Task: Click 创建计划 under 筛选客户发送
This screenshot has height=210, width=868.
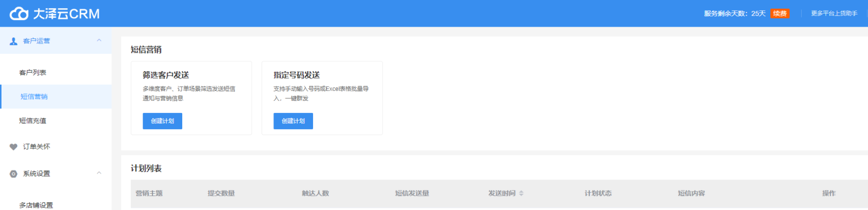Action: point(162,121)
